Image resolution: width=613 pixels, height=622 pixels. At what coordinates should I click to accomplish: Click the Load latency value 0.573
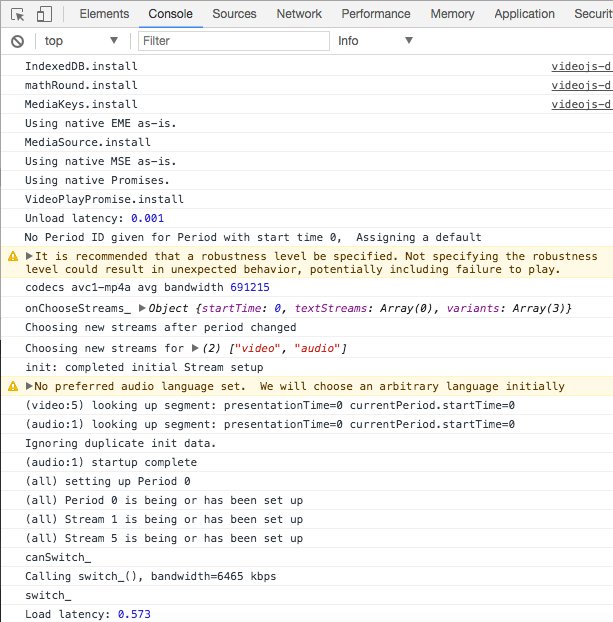click(134, 614)
